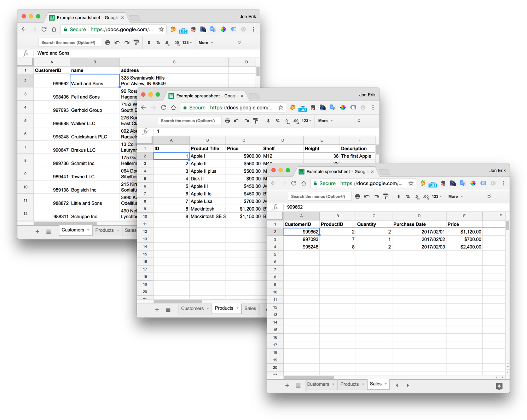
Task: Select column D header in Sales window
Action: coord(419,216)
